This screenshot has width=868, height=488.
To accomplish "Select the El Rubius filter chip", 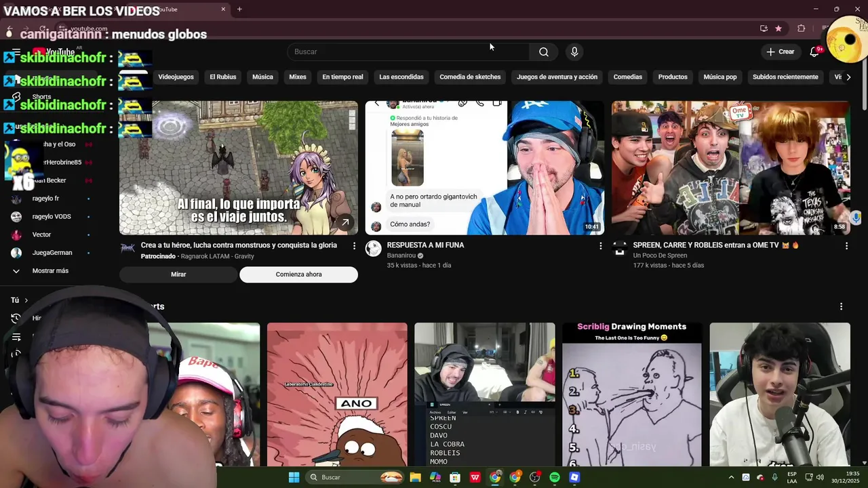I will point(222,77).
